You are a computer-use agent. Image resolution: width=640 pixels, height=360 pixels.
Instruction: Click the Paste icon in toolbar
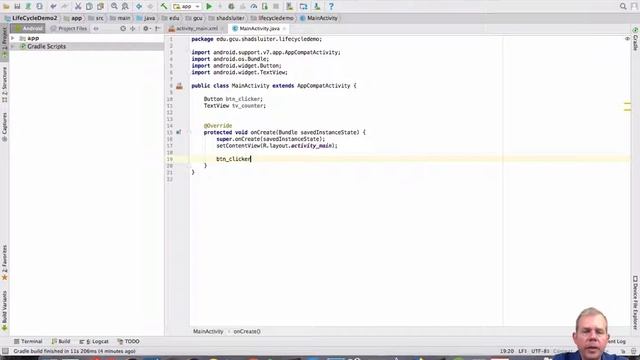100,7
